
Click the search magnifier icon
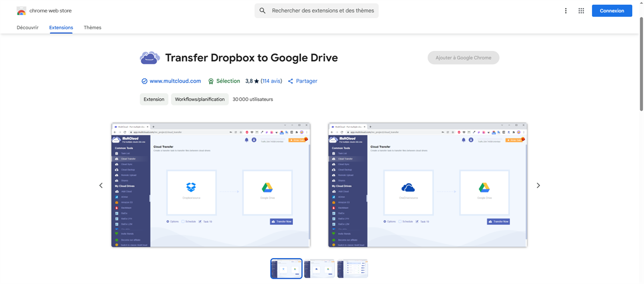[262, 11]
